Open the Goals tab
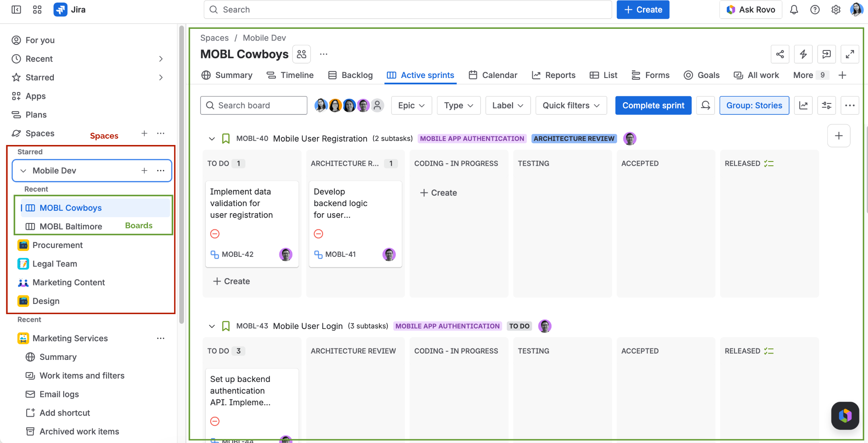The height and width of the screenshot is (443, 868). coord(702,75)
